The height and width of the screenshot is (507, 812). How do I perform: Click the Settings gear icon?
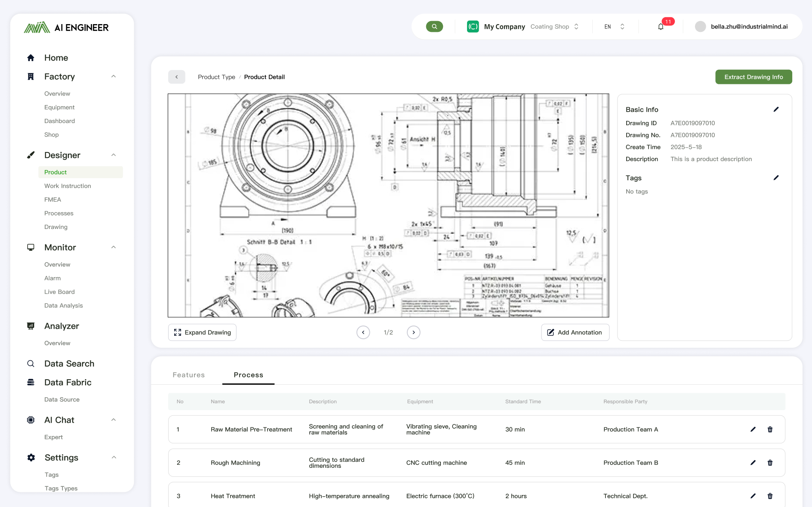pyautogui.click(x=31, y=458)
